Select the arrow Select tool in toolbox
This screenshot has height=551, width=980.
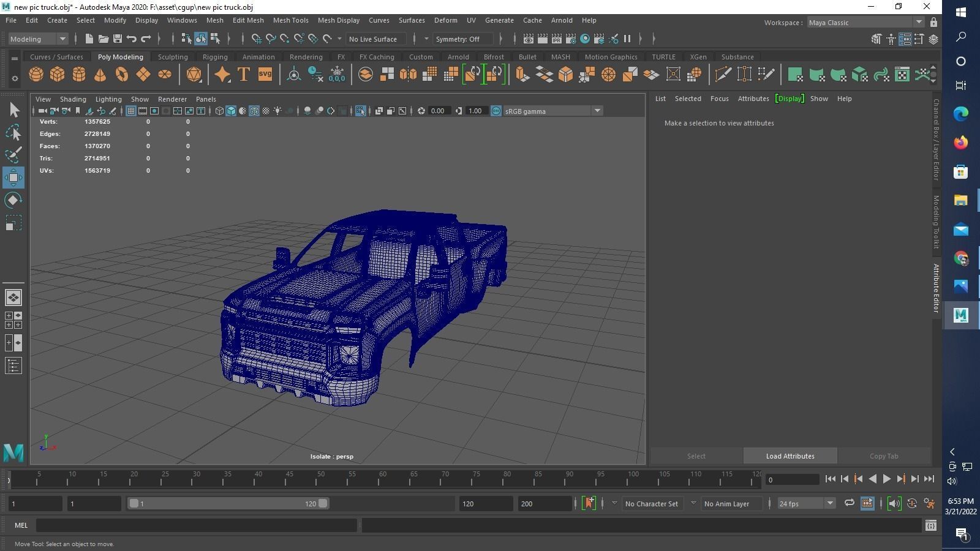point(13,110)
